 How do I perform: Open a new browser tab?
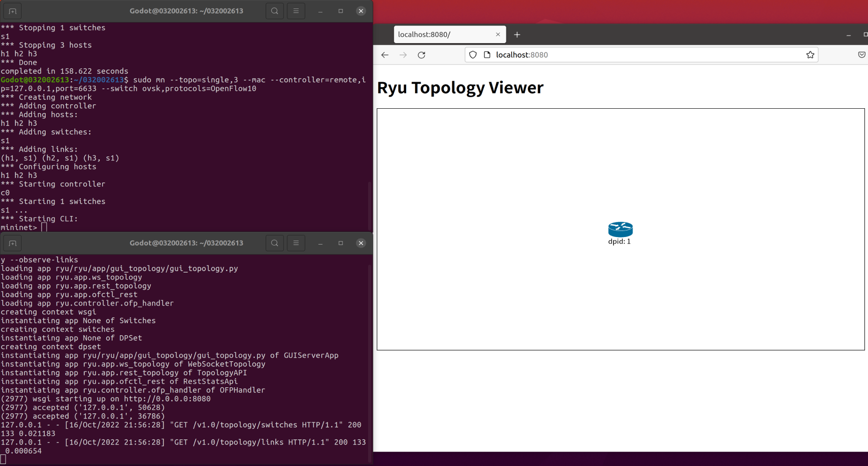[517, 35]
